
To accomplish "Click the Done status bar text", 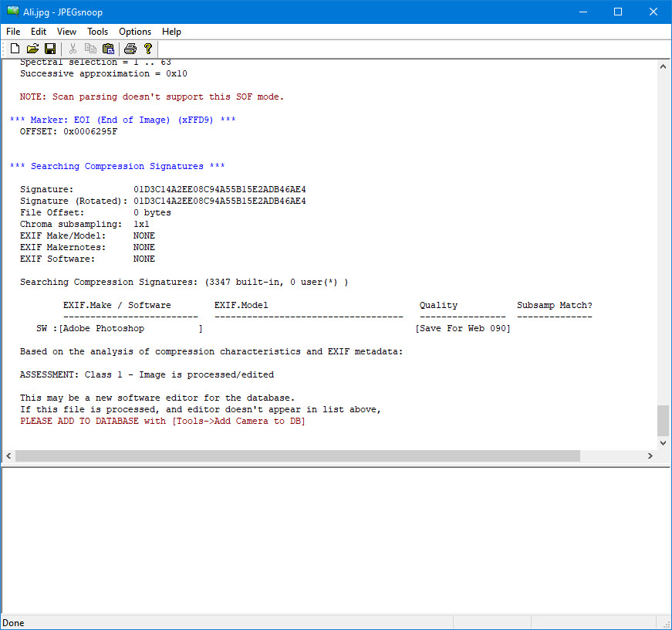I will pos(12,622).
